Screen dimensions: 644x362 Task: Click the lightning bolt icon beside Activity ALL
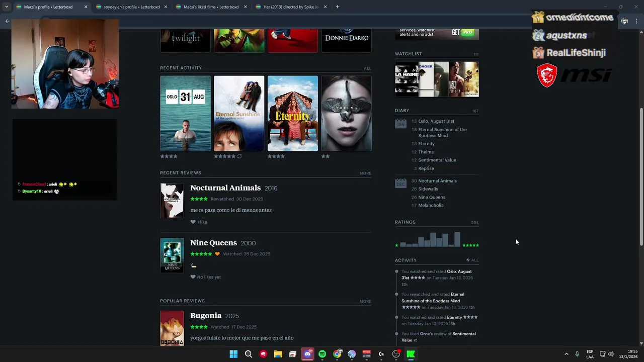(468, 260)
